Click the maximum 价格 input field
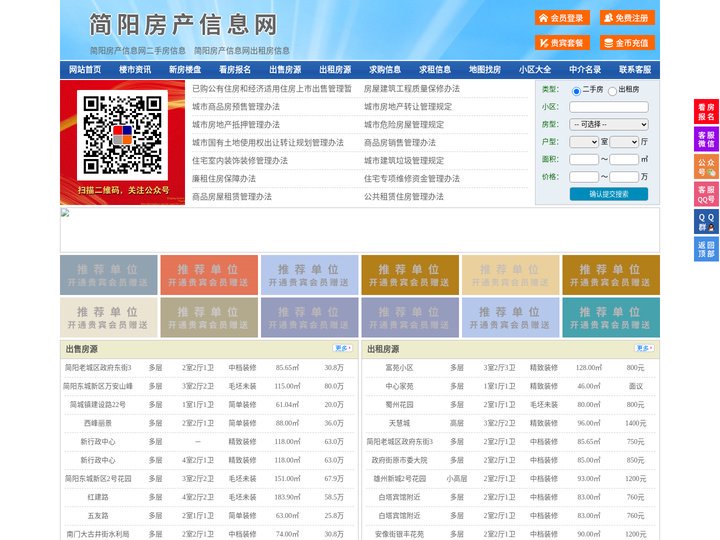This screenshot has height=540, width=720. [624, 177]
